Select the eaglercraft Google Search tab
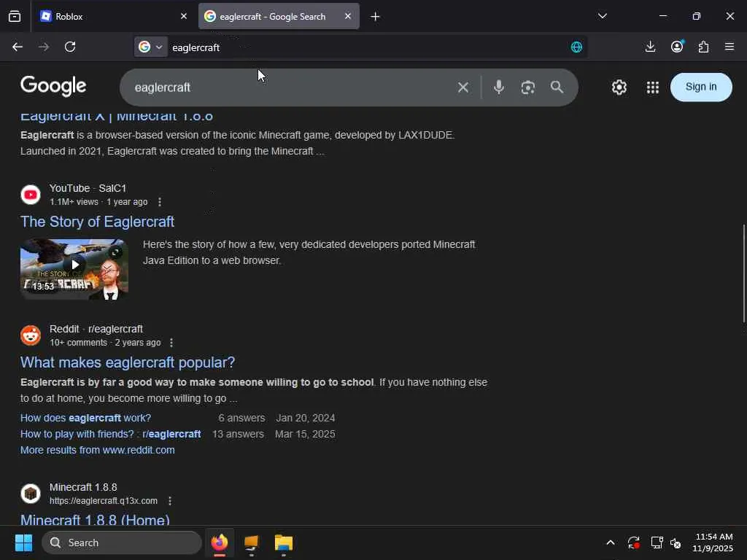The image size is (747, 560). pyautogui.click(x=279, y=16)
